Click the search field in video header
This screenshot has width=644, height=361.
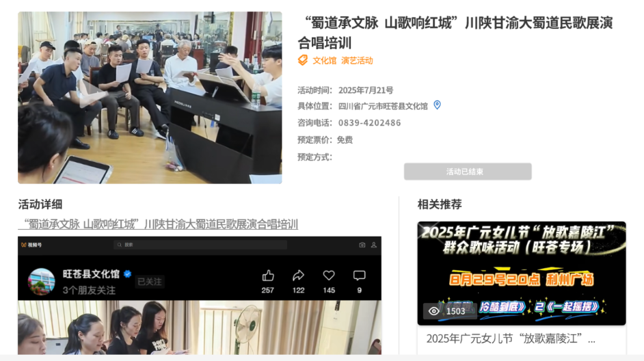coord(200,245)
